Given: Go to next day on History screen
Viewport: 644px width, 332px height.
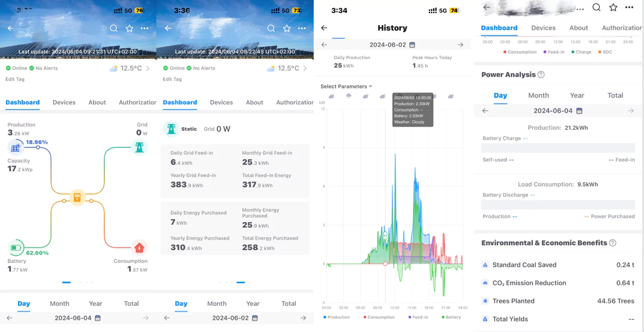Looking at the screenshot, I should click(460, 45).
